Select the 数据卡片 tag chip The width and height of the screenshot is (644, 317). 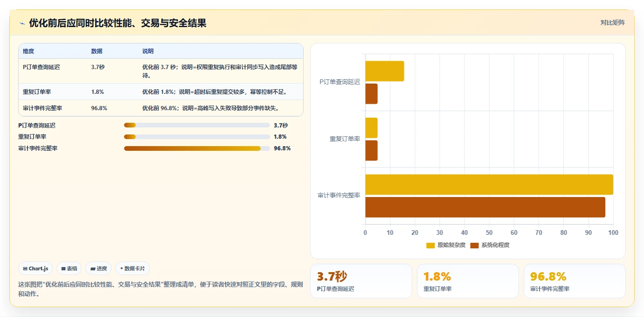click(x=132, y=268)
